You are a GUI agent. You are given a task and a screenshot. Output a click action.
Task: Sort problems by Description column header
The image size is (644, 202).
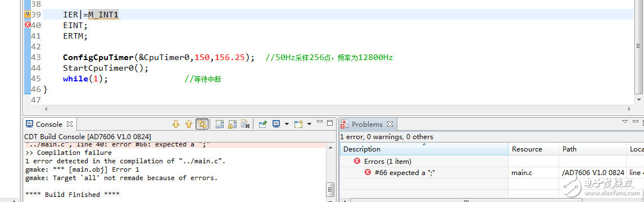click(424, 149)
